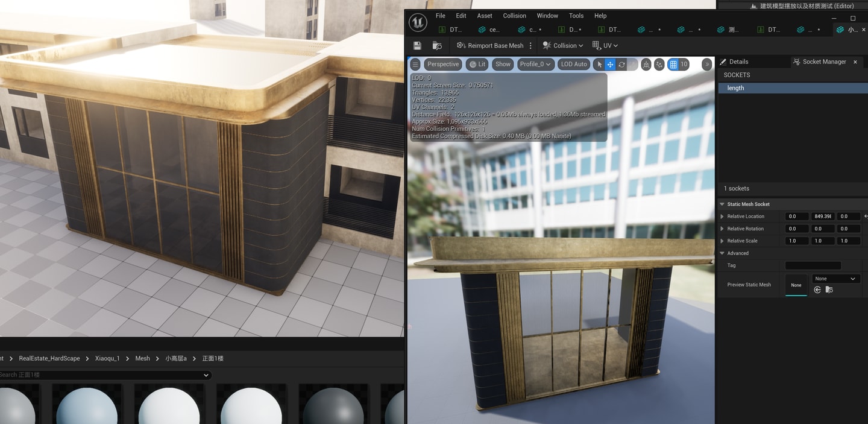Screen dimensions: 868x424
Task: Click the Save asset icon in toolbar
Action: pos(417,45)
